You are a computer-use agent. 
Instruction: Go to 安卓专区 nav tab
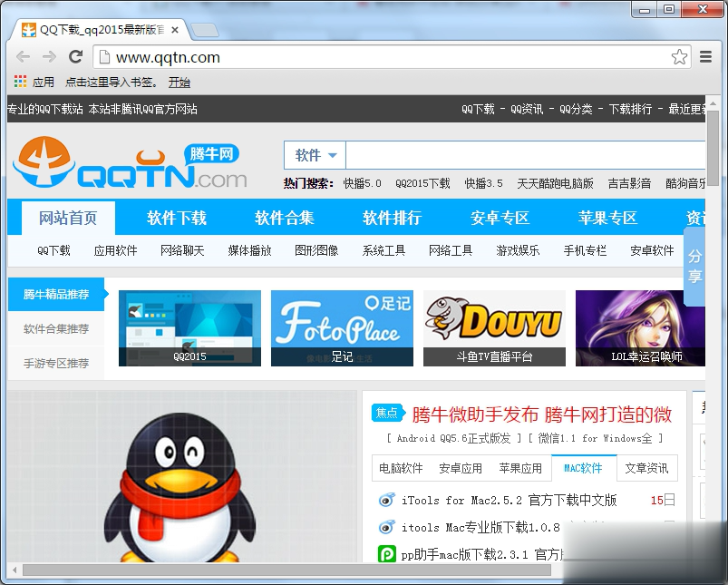[500, 218]
